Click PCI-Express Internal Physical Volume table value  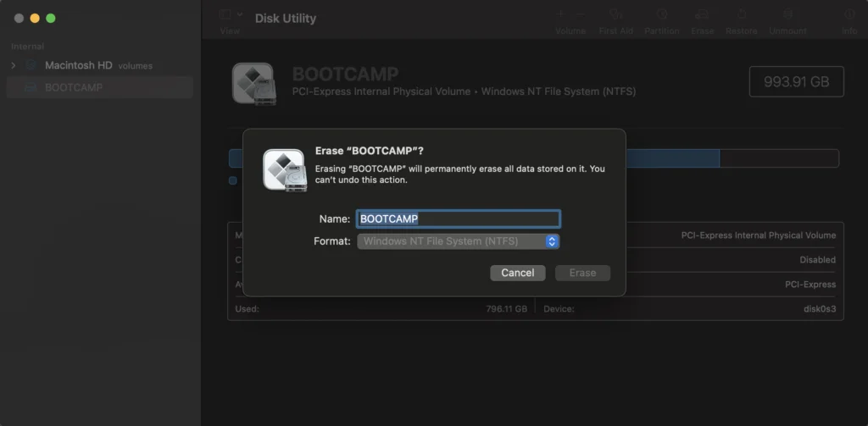point(759,235)
